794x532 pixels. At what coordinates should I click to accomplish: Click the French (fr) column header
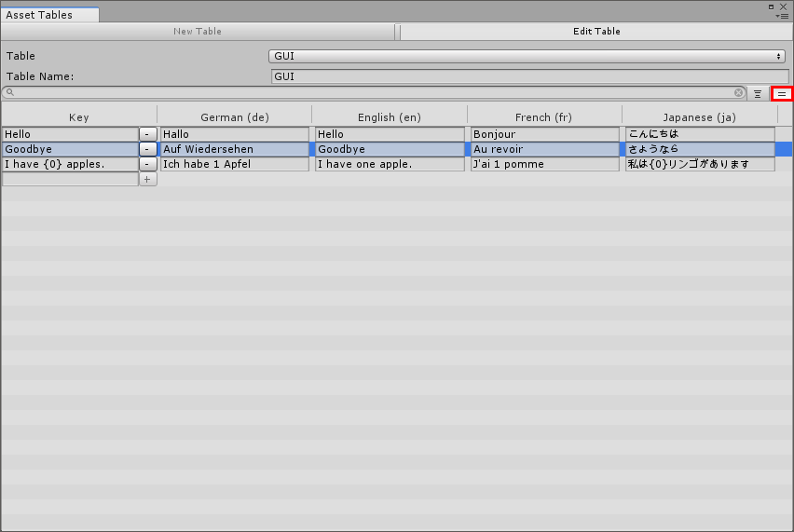(x=544, y=117)
